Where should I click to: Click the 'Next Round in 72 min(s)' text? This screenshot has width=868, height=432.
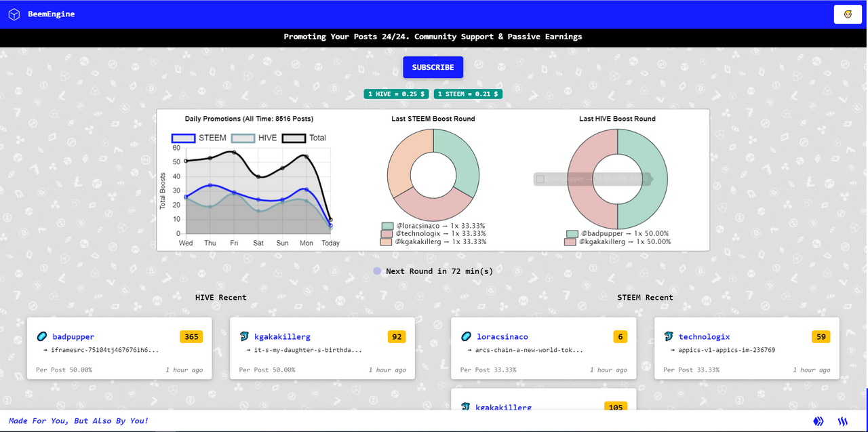point(439,271)
